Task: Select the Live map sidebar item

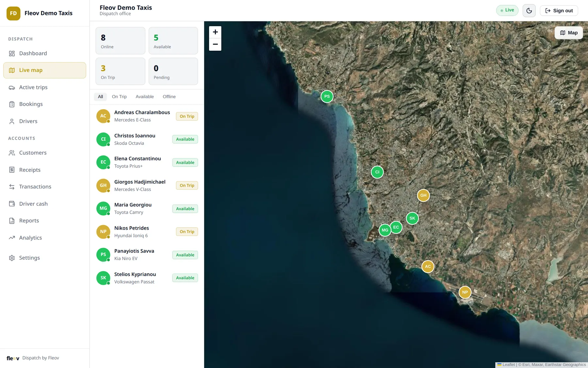Action: pyautogui.click(x=45, y=70)
